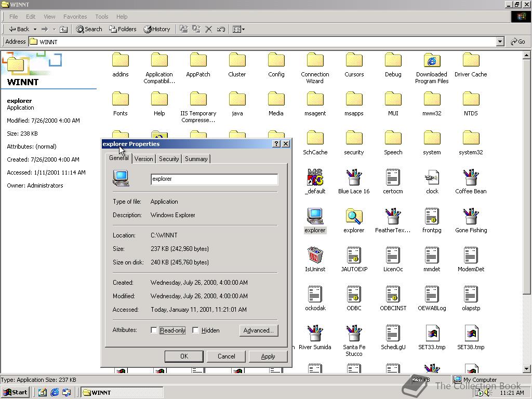Click Cancel in explorer Properties
This screenshot has width=532, height=399.
click(x=227, y=356)
